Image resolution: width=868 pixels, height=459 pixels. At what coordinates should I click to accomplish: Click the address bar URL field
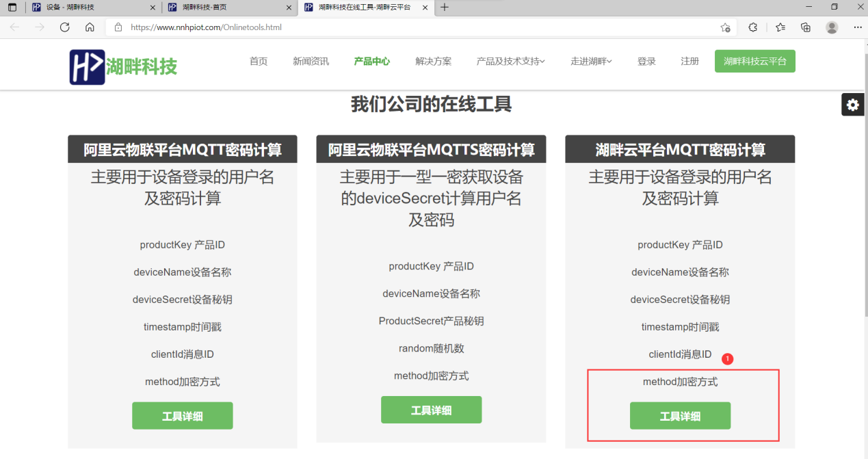[421, 27]
